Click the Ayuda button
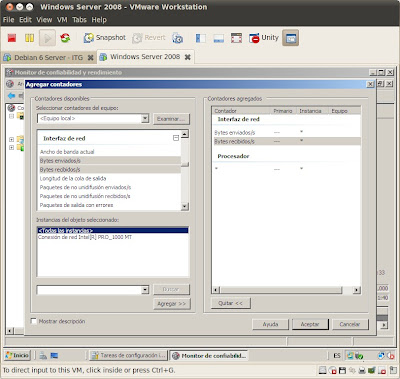Viewport: 400px width, 379px height. (270, 324)
